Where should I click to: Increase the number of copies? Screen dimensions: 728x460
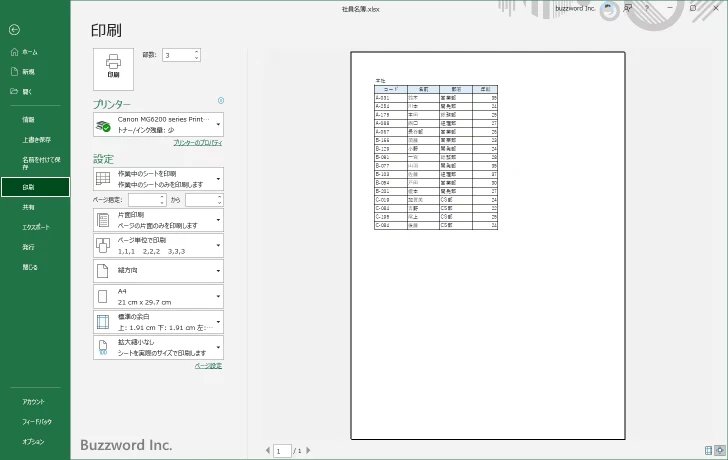click(197, 52)
